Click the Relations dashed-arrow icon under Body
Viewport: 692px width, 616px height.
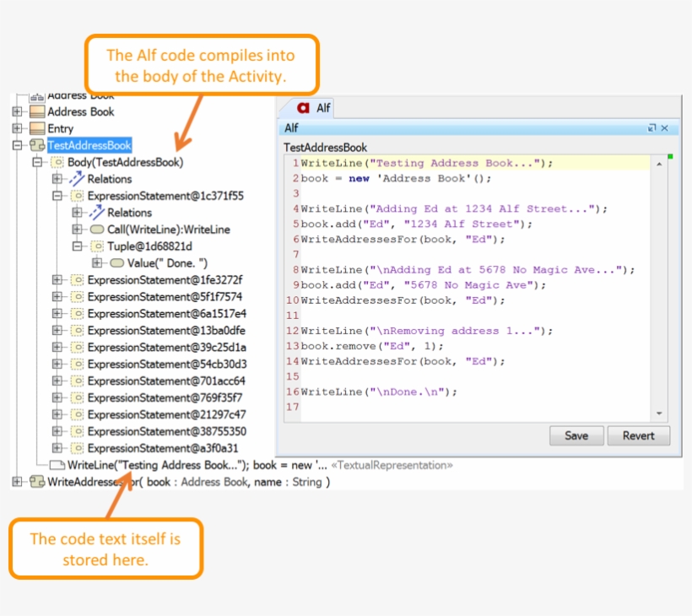[77, 179]
